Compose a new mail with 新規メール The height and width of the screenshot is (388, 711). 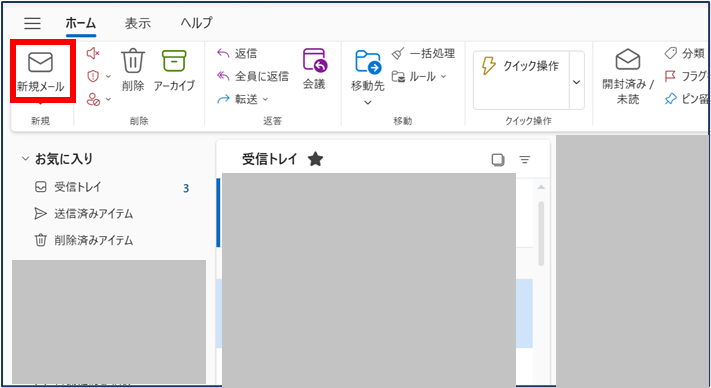click(x=41, y=72)
